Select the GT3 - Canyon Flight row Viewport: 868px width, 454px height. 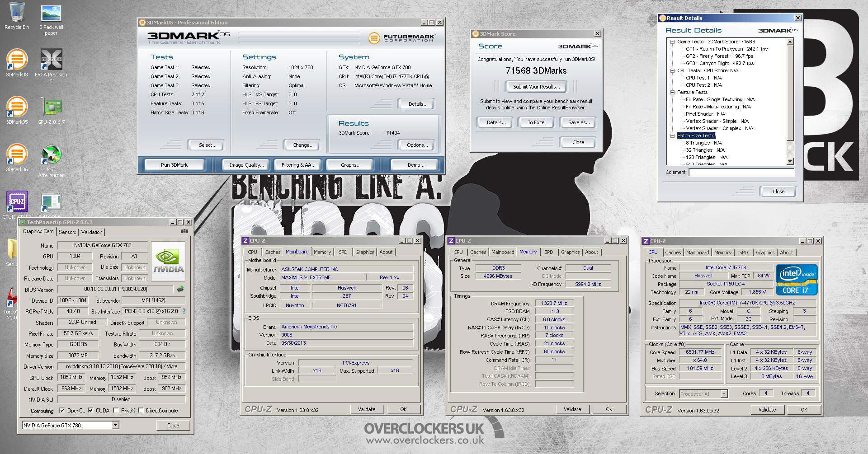point(720,63)
